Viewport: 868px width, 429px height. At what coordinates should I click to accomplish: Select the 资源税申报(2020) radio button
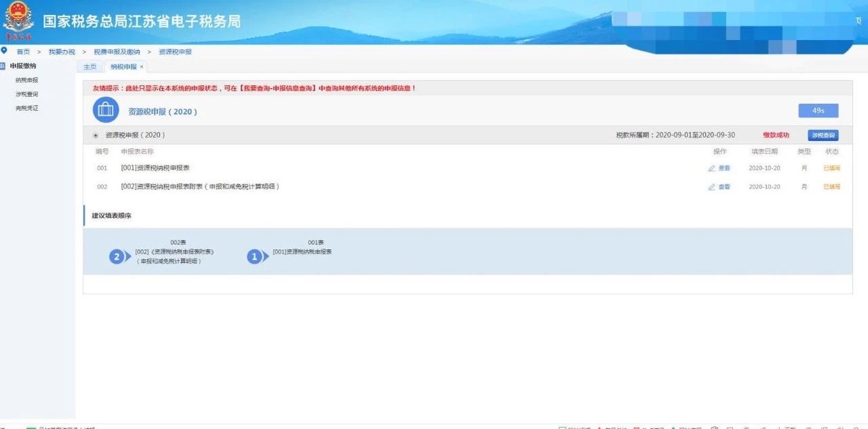(95, 136)
